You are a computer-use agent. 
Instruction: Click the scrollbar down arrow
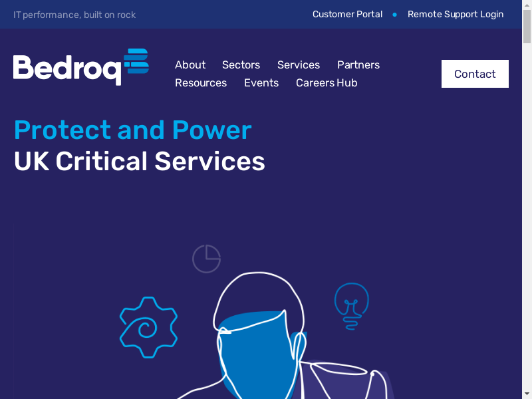click(x=527, y=394)
